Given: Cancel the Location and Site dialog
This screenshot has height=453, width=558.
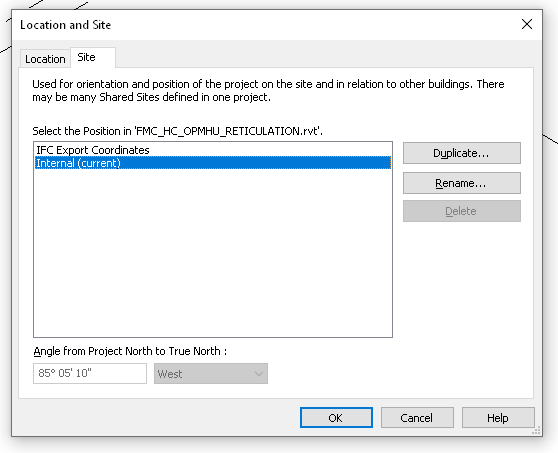Looking at the screenshot, I should coord(417,417).
